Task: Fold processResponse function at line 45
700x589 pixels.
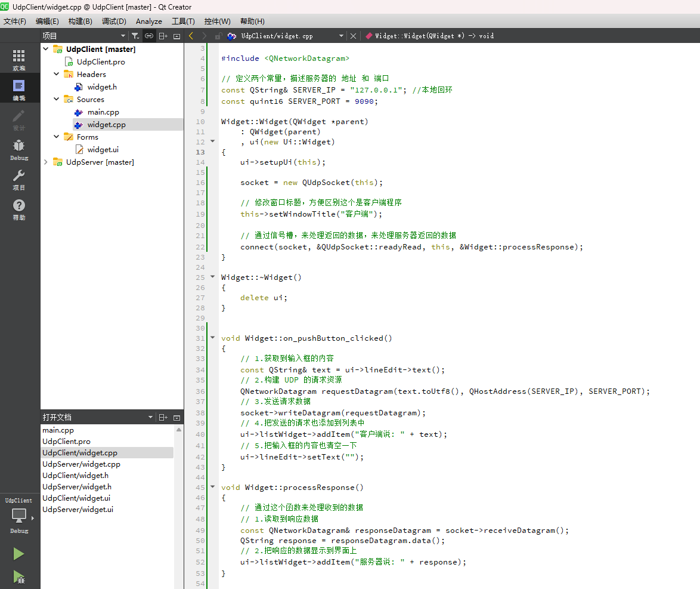Action: tap(212, 487)
